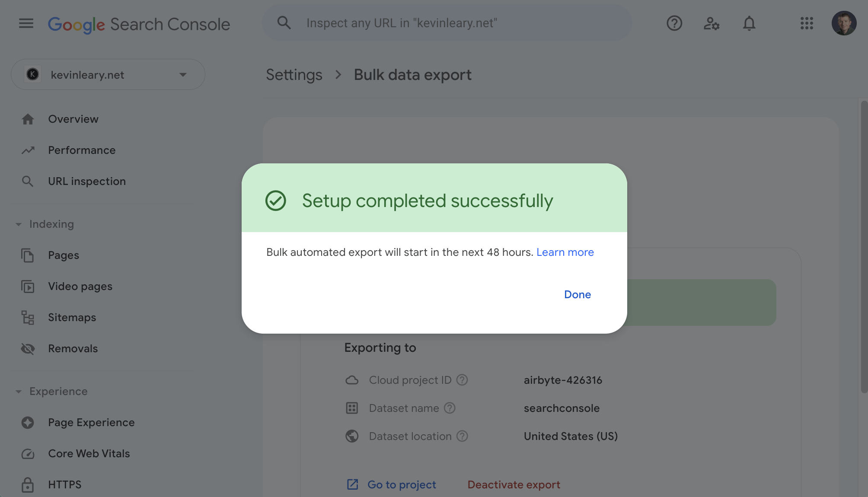Open the Sitemaps page
This screenshot has height=497, width=868.
click(72, 317)
